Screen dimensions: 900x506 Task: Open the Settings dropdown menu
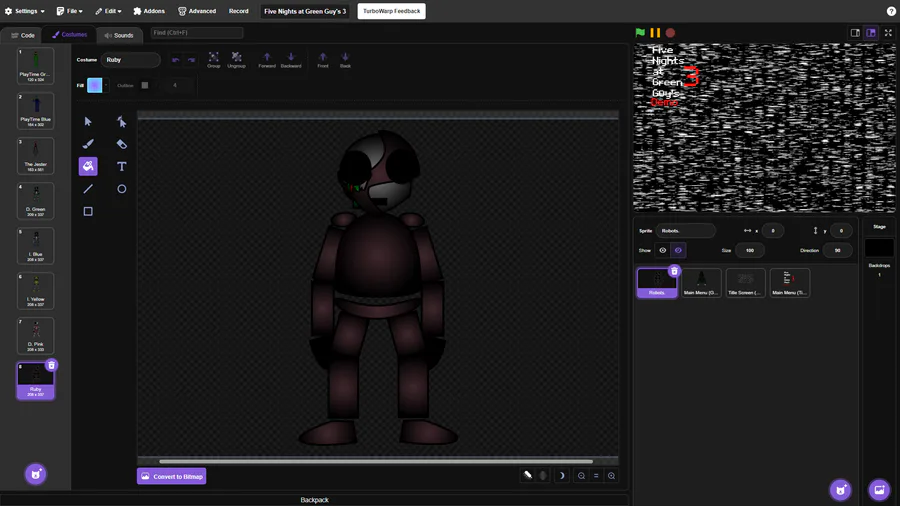tap(25, 11)
